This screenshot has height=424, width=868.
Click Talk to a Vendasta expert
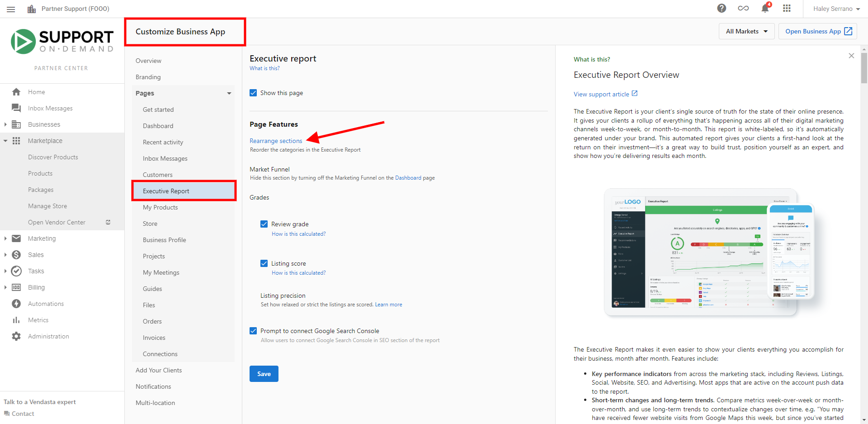pyautogui.click(x=40, y=402)
